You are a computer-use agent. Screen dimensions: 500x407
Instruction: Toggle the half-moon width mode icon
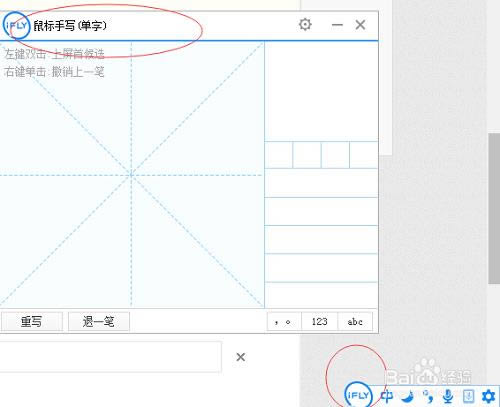(407, 396)
